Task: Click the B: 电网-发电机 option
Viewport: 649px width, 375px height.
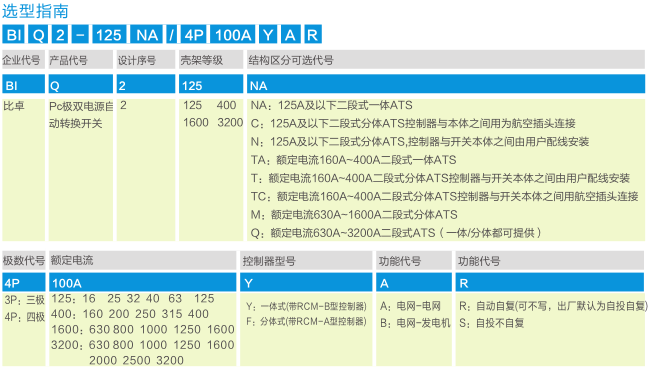Action: [x=415, y=323]
